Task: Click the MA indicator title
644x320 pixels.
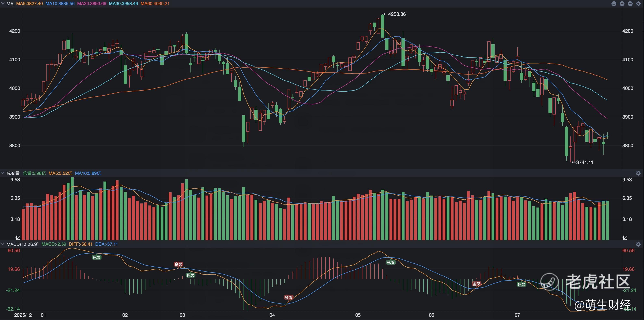Action: click(10, 4)
